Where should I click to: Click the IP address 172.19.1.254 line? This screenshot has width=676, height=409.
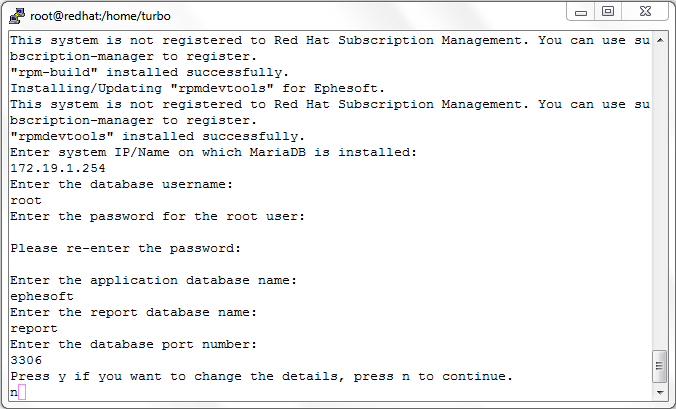tap(58, 168)
